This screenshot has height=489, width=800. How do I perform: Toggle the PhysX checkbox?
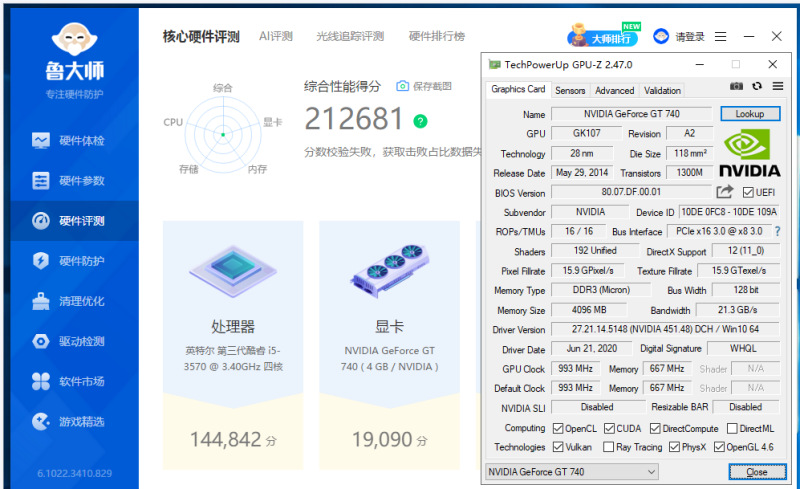coord(674,447)
